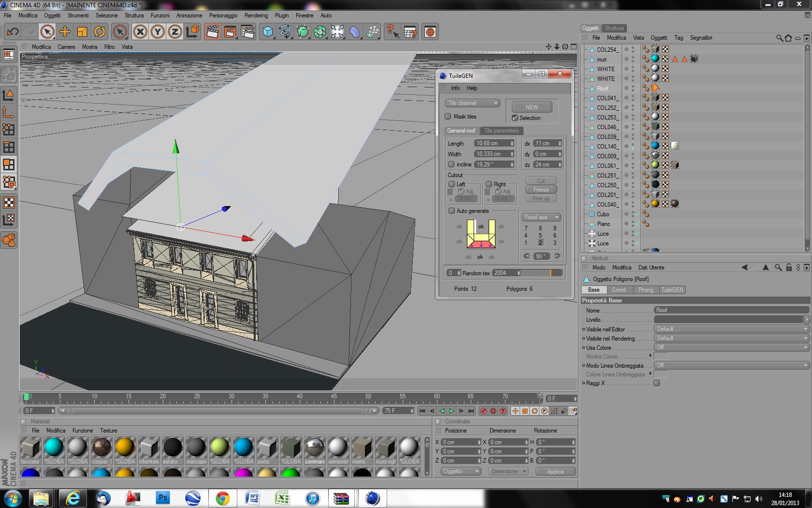Viewport: 812px width, 508px height.
Task: Expand the Fixed axis dropdown
Action: [x=542, y=217]
